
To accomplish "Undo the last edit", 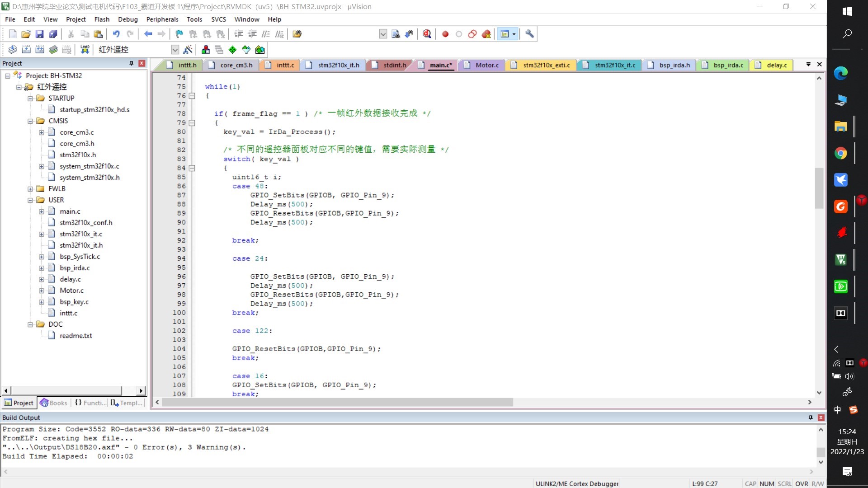I will pyautogui.click(x=116, y=34).
